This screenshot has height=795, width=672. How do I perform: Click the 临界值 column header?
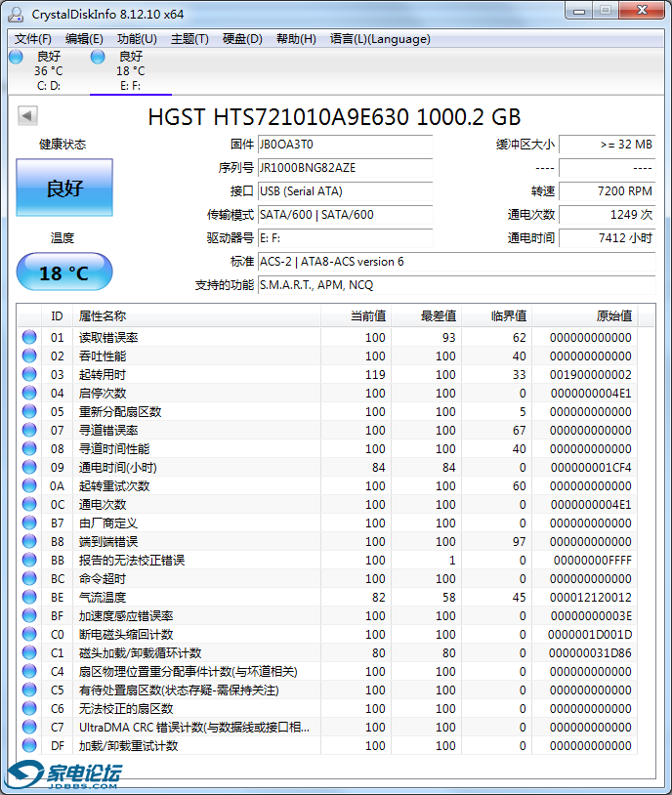point(497,316)
